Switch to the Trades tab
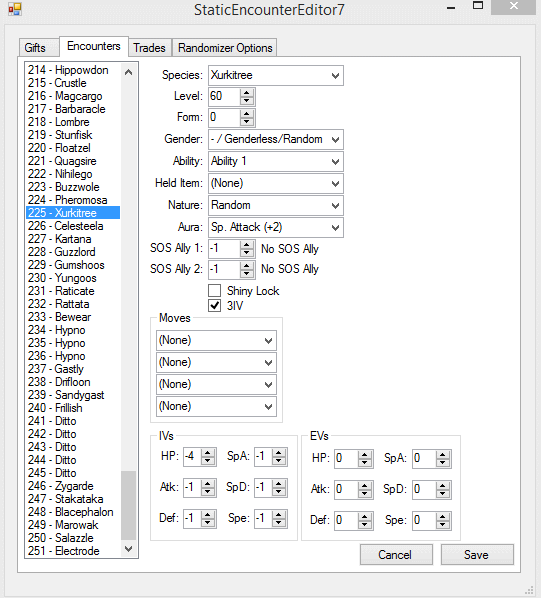Viewport: 541px width, 598px height. [149, 48]
